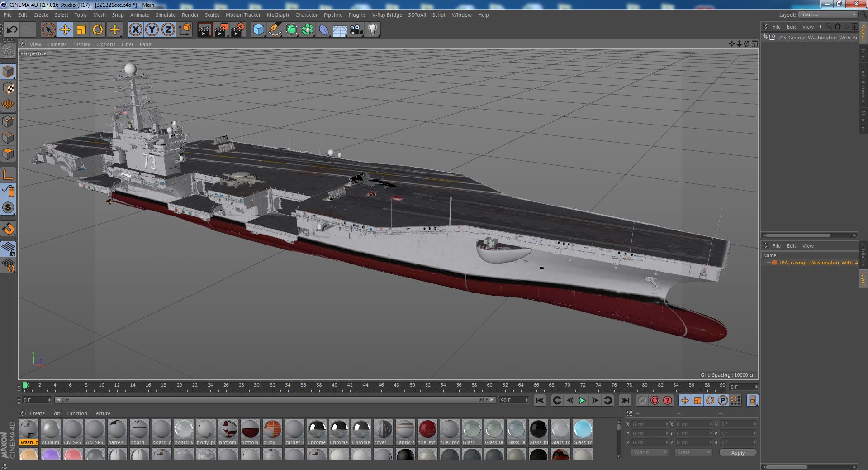Switch to Model mode
The width and height of the screenshot is (868, 470).
tap(8, 72)
